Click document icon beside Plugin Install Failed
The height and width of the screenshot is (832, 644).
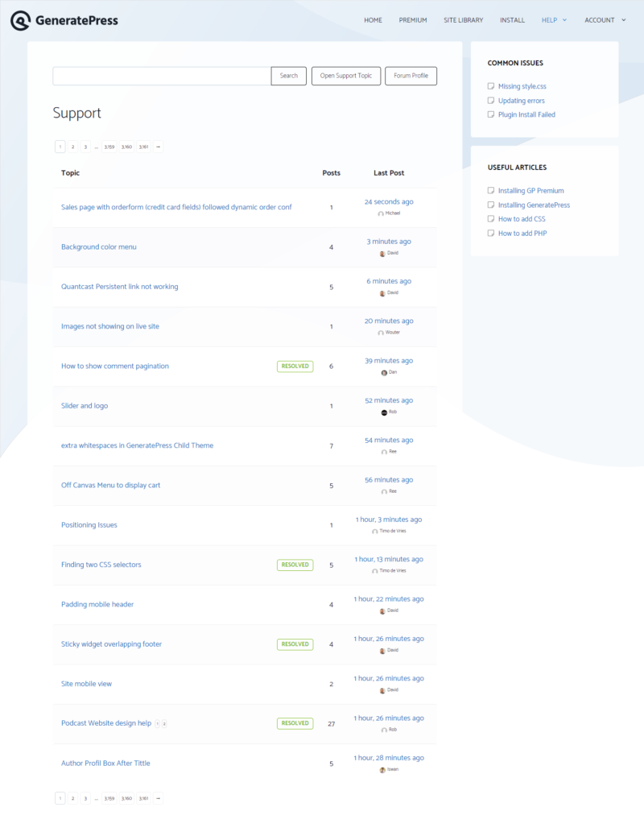coord(491,114)
